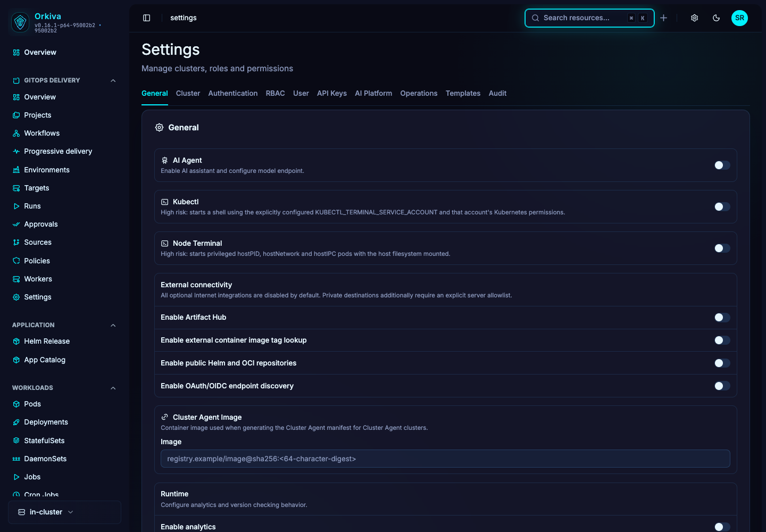Click the Cluster Agent Image input field

pos(445,459)
